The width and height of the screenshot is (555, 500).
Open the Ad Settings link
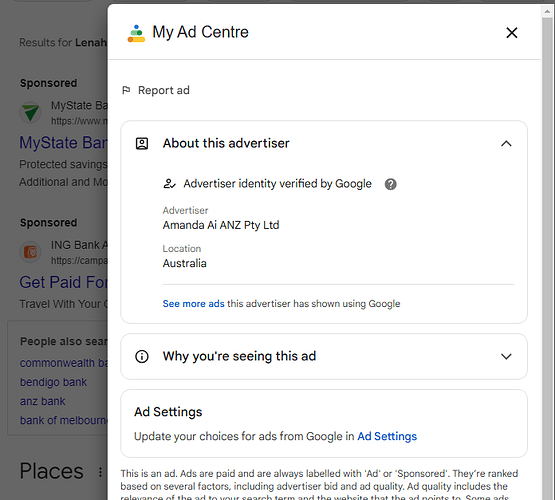click(x=387, y=436)
